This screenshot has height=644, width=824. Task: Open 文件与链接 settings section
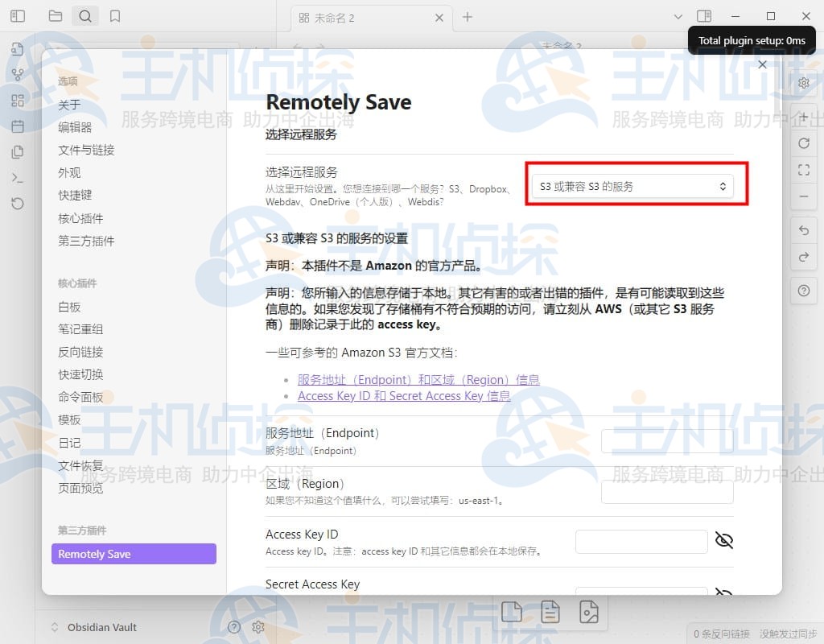pyautogui.click(x=86, y=150)
